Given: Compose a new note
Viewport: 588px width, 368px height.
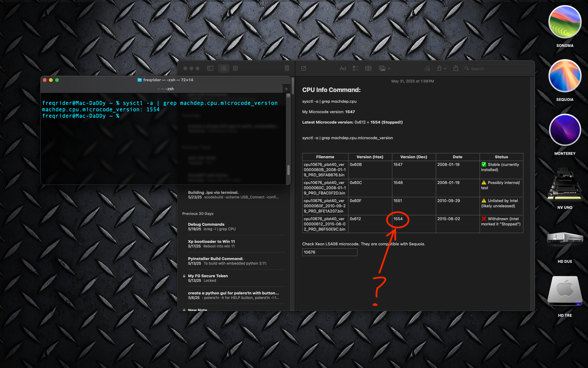Looking at the screenshot, I should click(x=304, y=68).
